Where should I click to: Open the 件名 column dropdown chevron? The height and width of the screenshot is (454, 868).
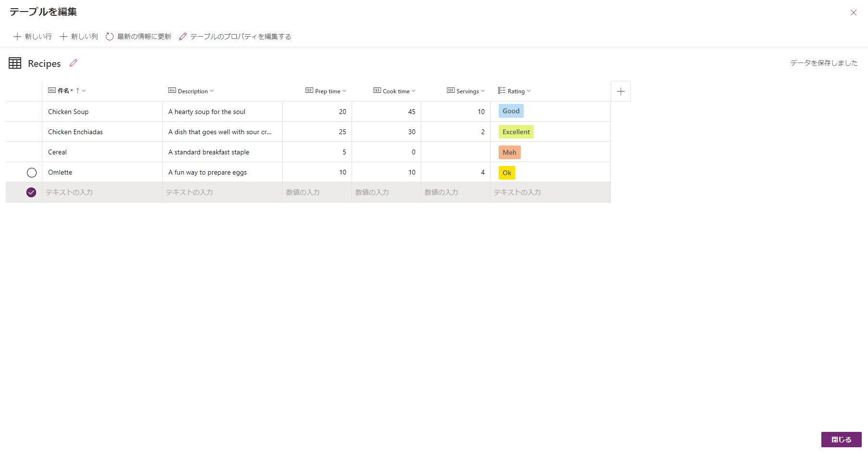click(x=84, y=91)
